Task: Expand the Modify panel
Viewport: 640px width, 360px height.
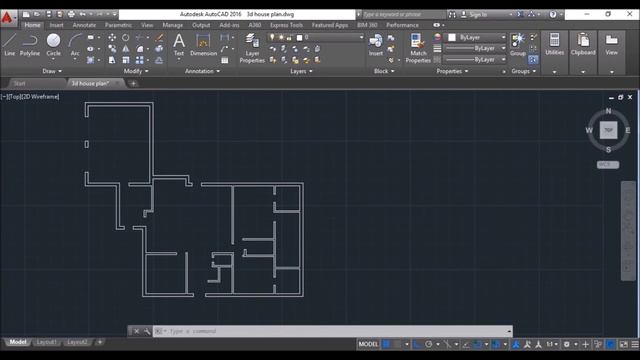Action: [136, 71]
